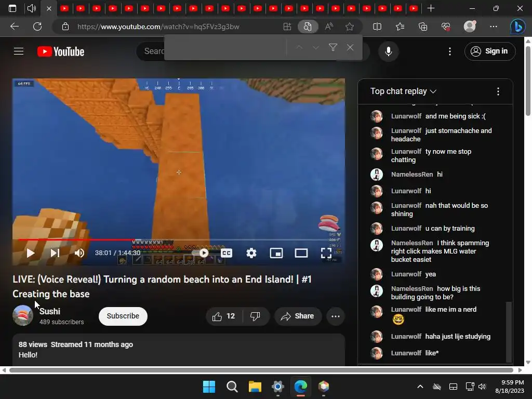This screenshot has width=532, height=399.
Task: Open the Edge profile avatar
Action: click(x=470, y=26)
